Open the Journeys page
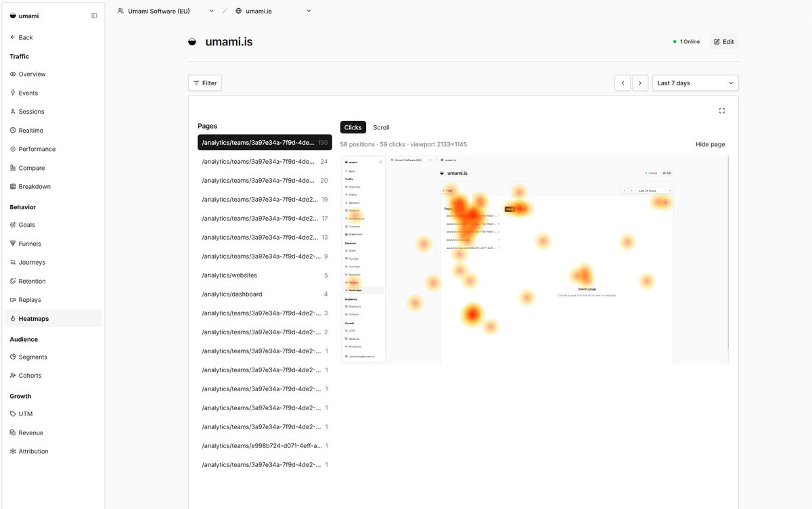 pos(27,262)
